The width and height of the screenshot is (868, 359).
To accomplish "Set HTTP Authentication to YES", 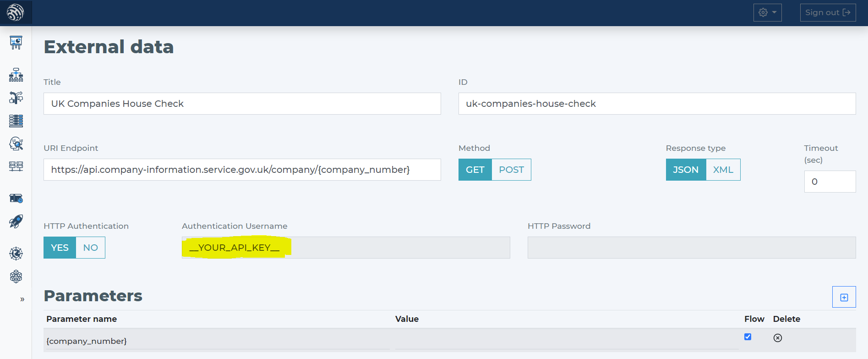I will (x=60, y=248).
